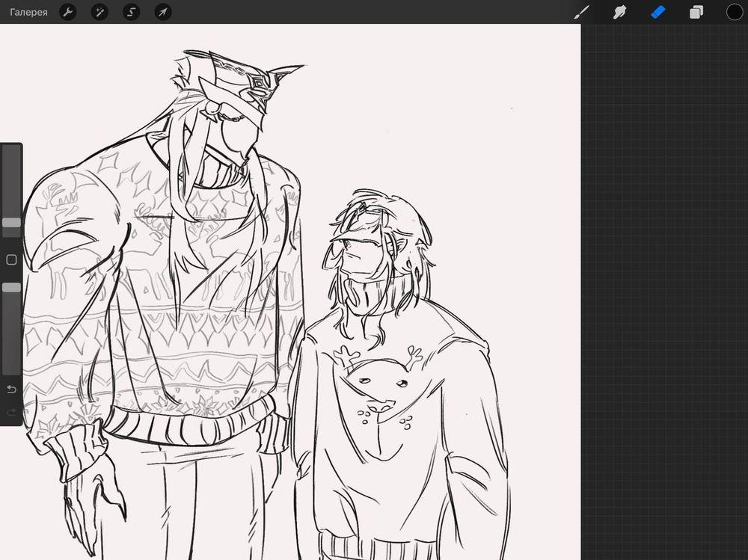Select the Smudge tool
Viewport: 748px width, 560px height.
pyautogui.click(x=619, y=12)
